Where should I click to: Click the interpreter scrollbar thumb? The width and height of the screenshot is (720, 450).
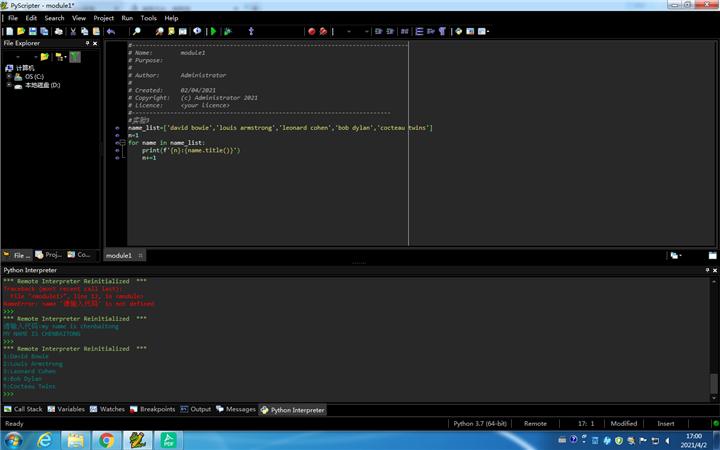click(714, 381)
